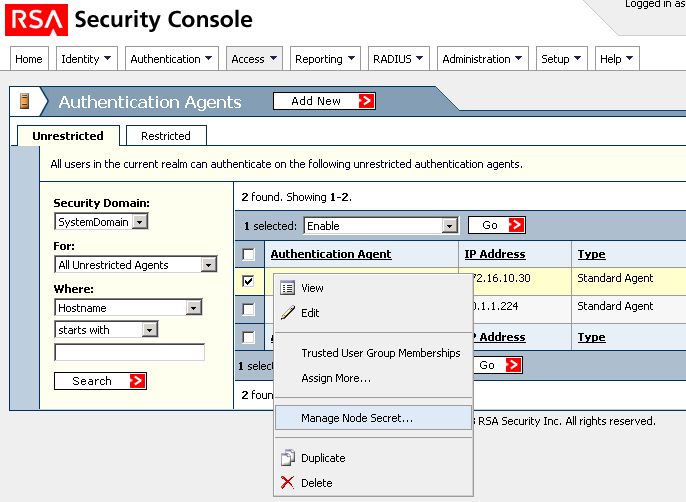The height and width of the screenshot is (502, 686).
Task: Click Standard Agent in the 72.16.10.30 row
Action: [615, 278]
